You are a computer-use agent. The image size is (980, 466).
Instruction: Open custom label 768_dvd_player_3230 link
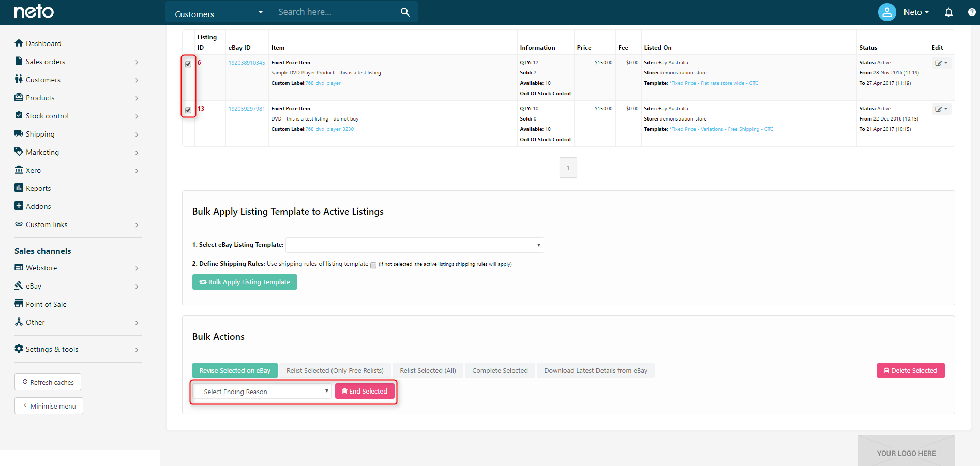[x=330, y=129]
